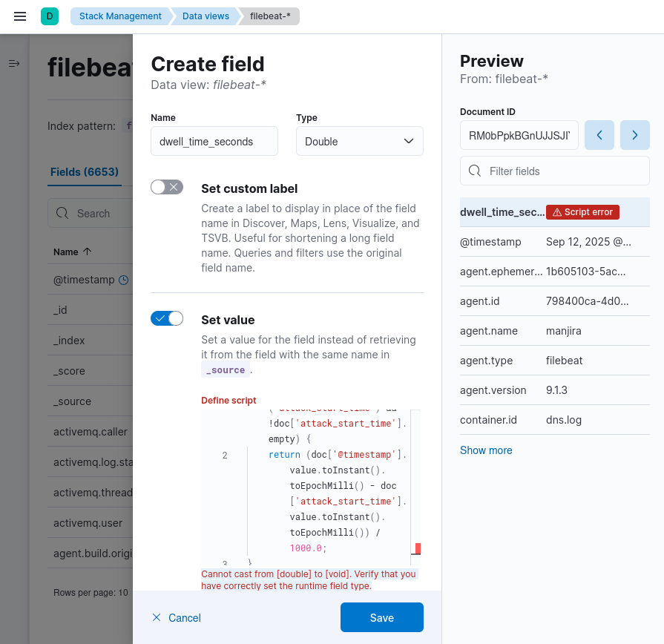Expand preview list with Show more
This screenshot has height=644, width=664.
click(x=486, y=450)
